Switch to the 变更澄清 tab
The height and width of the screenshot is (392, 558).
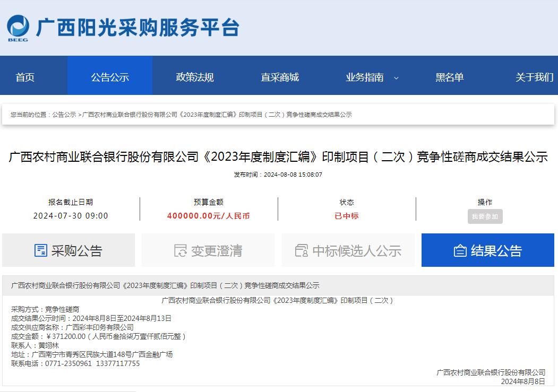coord(208,250)
